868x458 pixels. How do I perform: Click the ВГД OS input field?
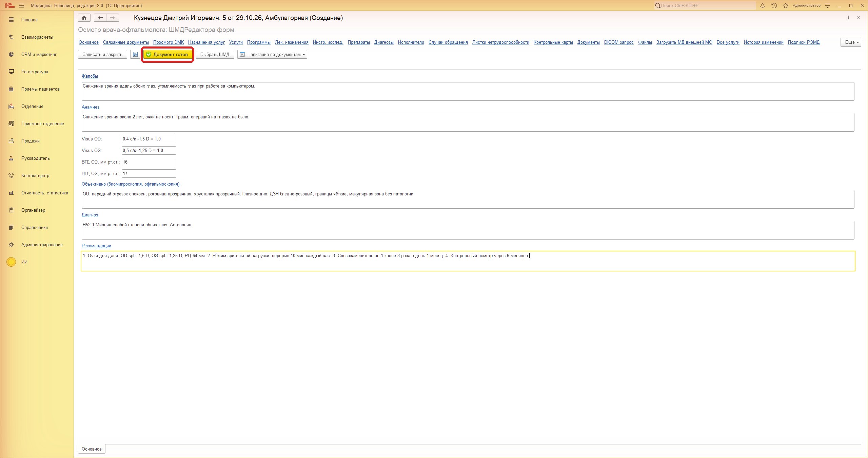click(x=149, y=173)
